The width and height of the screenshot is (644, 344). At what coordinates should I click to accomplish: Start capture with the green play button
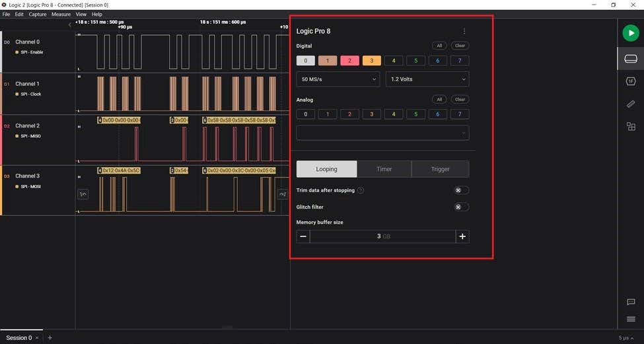pyautogui.click(x=630, y=33)
